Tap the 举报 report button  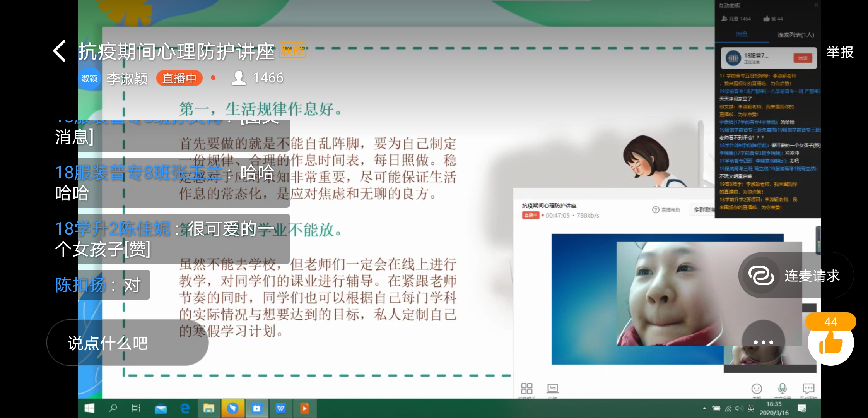click(x=839, y=52)
